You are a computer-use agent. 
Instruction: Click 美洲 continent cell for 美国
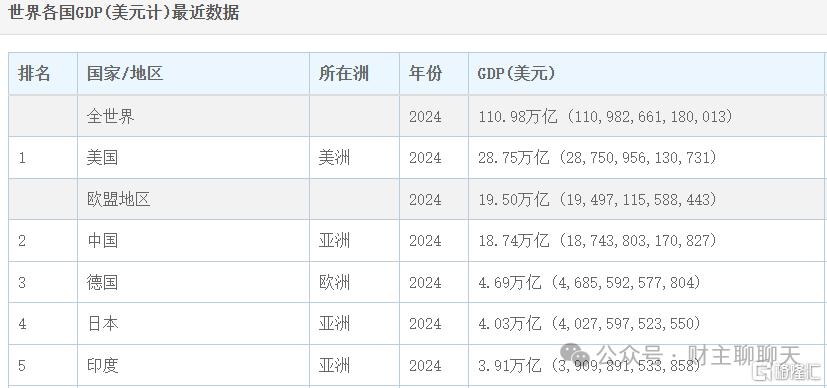click(334, 158)
